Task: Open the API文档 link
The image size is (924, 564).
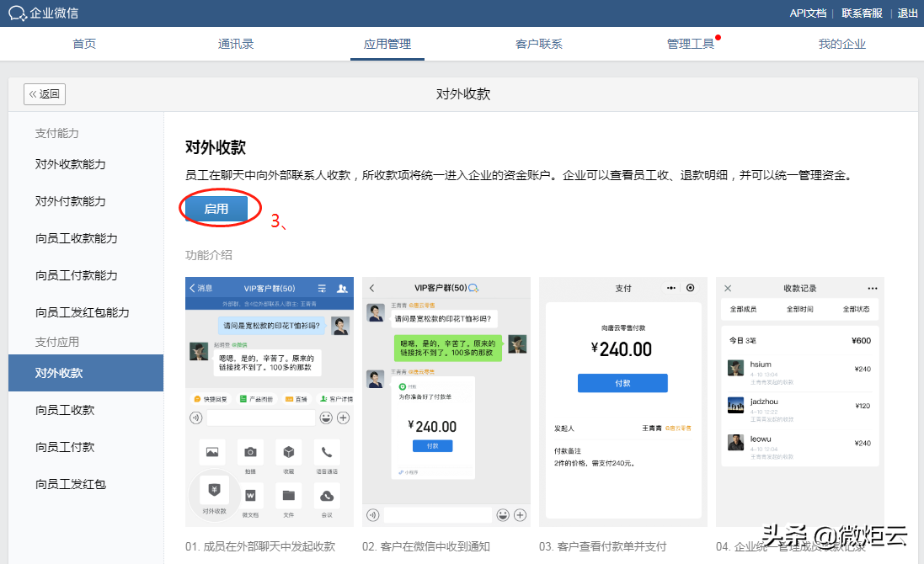Action: [x=807, y=13]
